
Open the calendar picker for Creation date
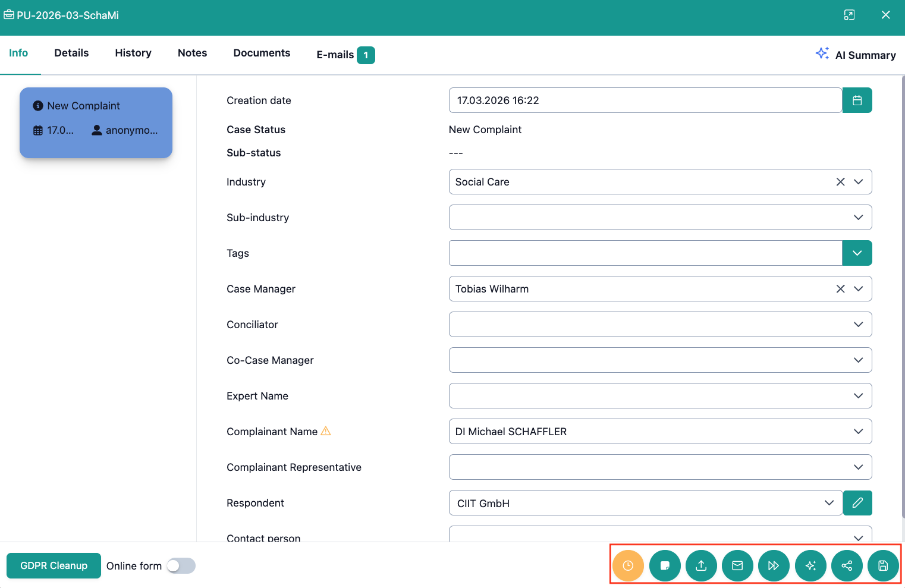click(857, 100)
